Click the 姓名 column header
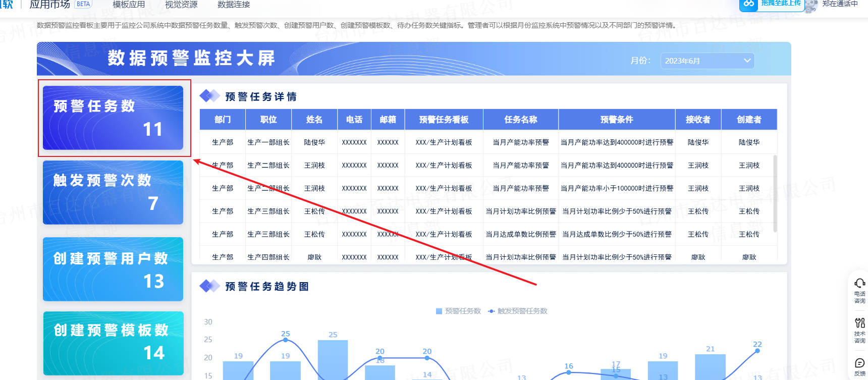Viewport: 868px width, 380px height. 314,120
